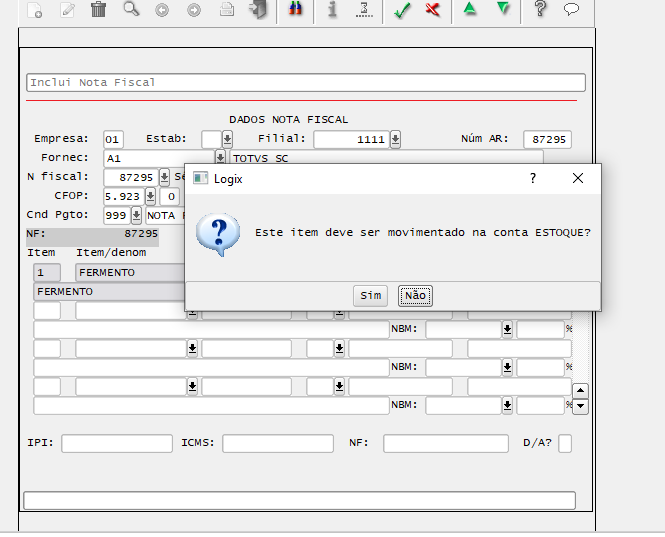Click the green up triangle icon
Image resolution: width=665 pixels, height=537 pixels.
pyautogui.click(x=469, y=9)
